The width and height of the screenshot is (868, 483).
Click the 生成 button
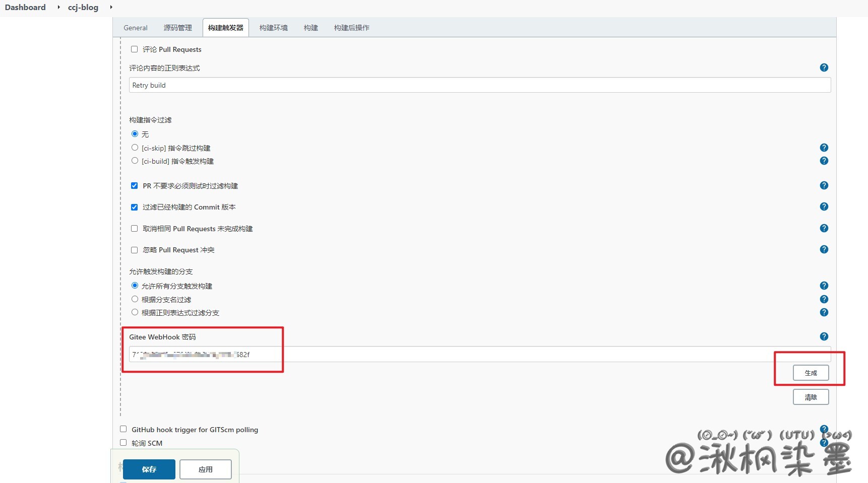[811, 373]
